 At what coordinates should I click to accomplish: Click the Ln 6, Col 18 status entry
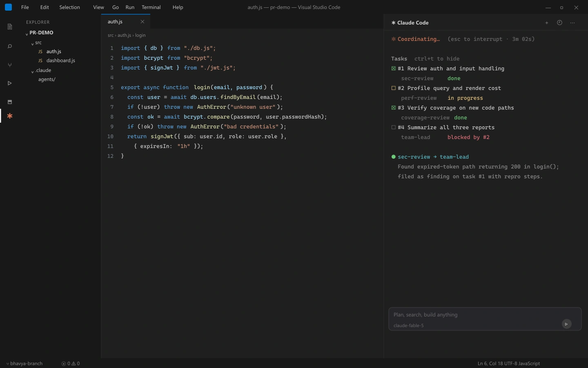(x=490, y=364)
